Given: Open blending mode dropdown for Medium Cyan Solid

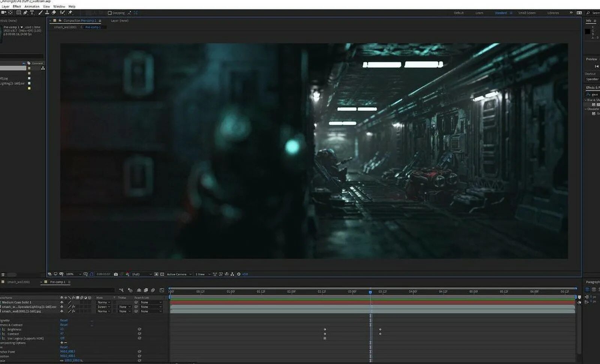Looking at the screenshot, I should point(104,302).
